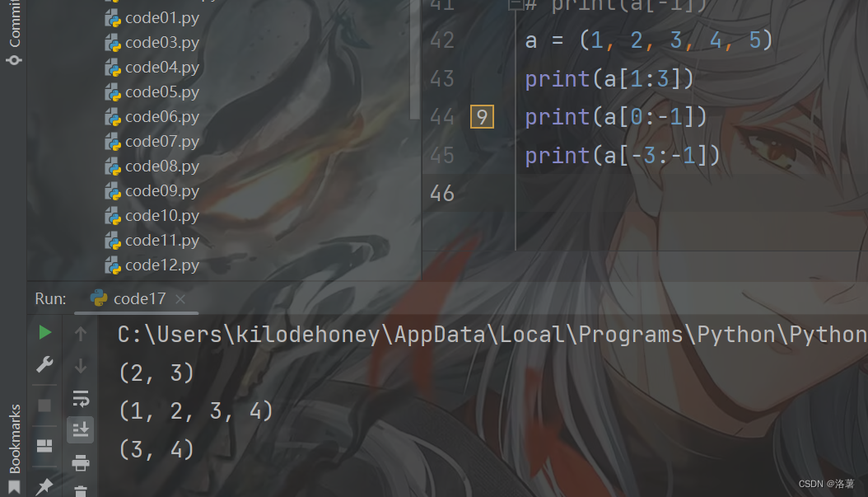Open code07.py in the project tree
This screenshot has height=497, width=868.
[x=162, y=142]
